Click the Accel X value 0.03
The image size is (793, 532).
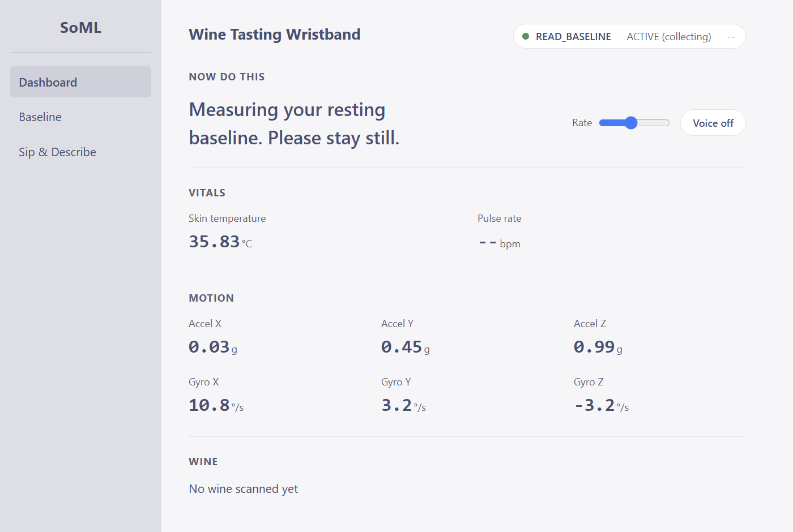(x=209, y=347)
